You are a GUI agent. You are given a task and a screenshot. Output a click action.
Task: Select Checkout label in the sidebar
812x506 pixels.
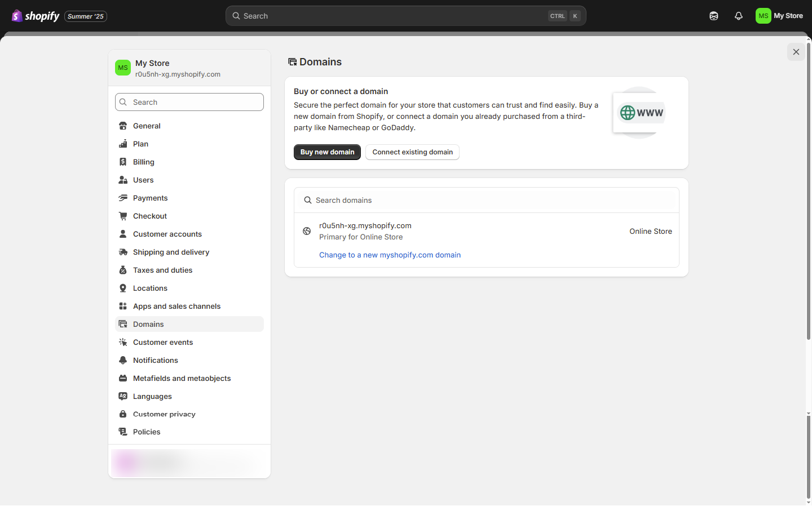click(150, 216)
